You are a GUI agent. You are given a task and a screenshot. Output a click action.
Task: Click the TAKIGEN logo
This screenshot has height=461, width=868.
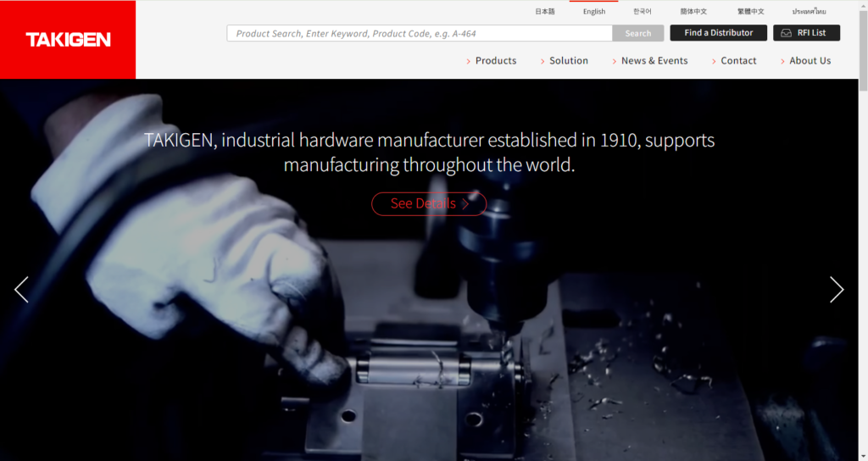click(x=68, y=40)
